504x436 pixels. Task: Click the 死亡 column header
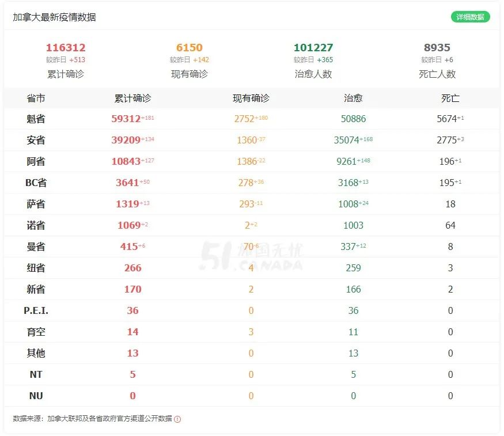(x=450, y=98)
